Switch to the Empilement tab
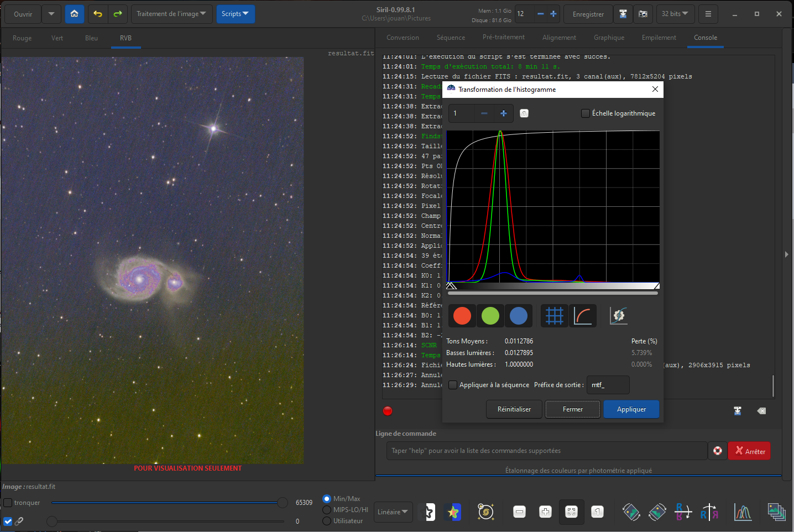 (659, 38)
